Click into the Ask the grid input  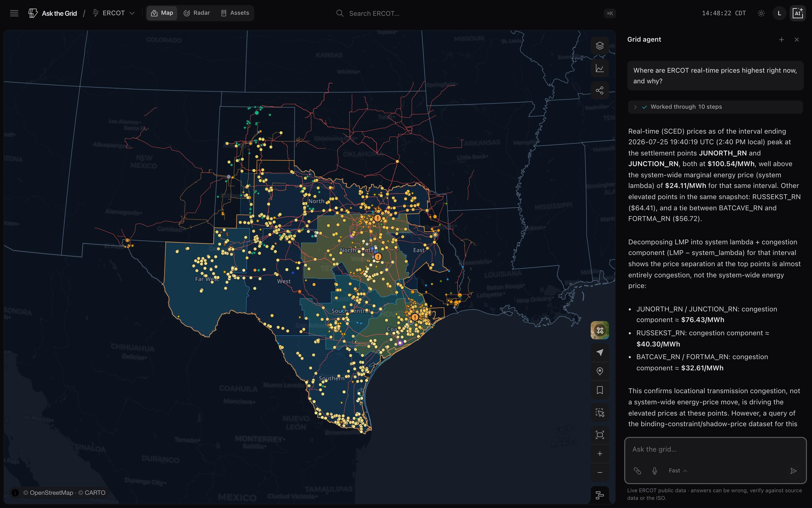coord(715,449)
